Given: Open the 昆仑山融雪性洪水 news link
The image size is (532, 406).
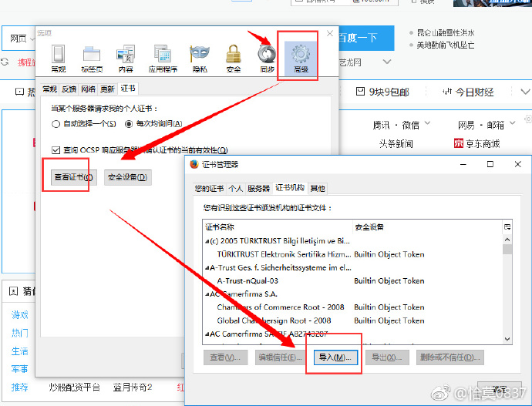Looking at the screenshot, I should click(x=445, y=33).
